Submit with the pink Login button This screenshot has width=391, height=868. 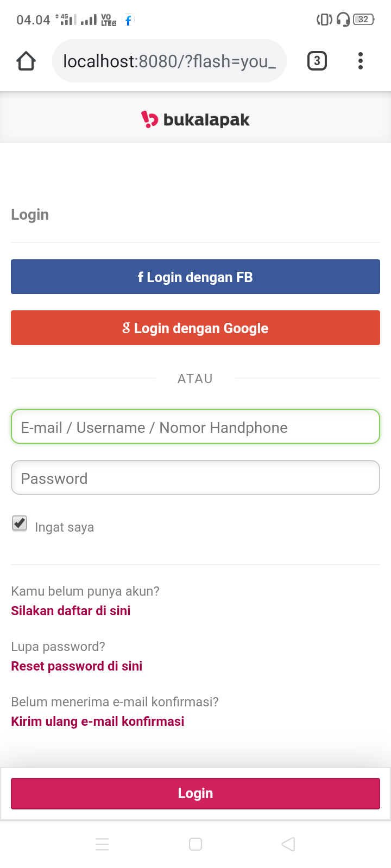[195, 793]
